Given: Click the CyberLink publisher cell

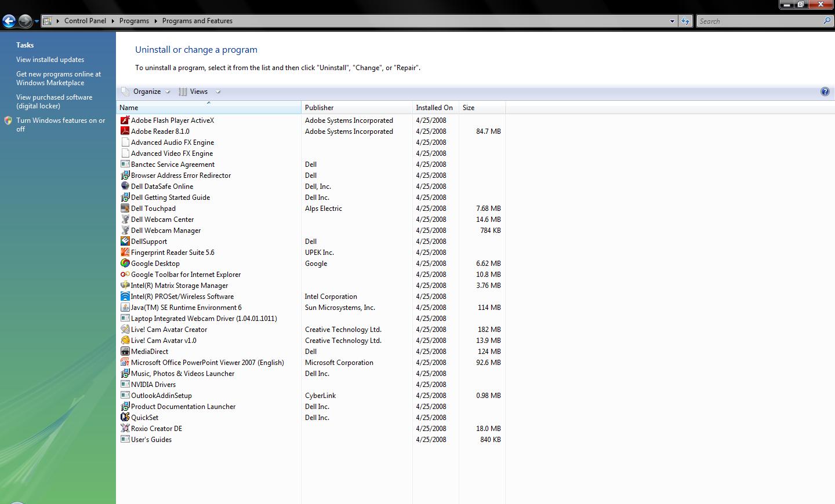Looking at the screenshot, I should (x=320, y=395).
